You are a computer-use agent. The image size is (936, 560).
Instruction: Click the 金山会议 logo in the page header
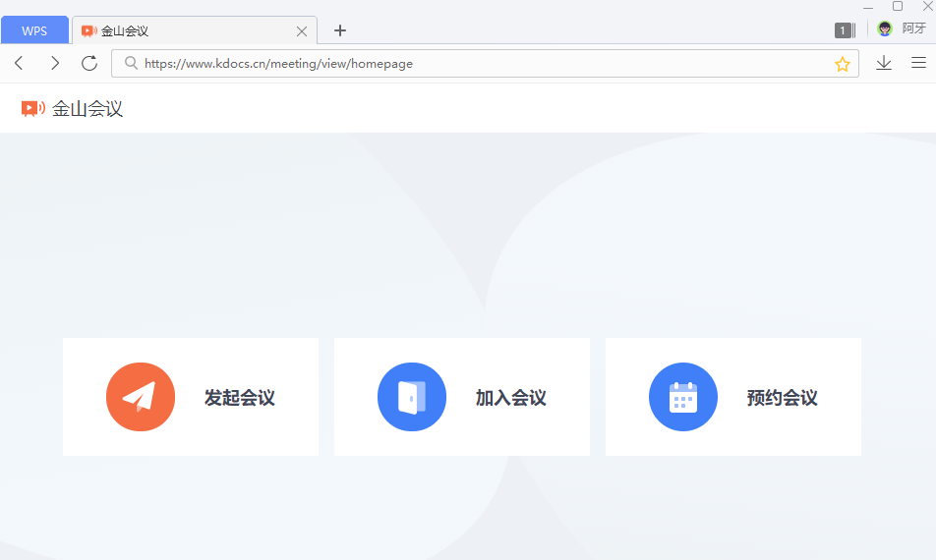point(73,109)
